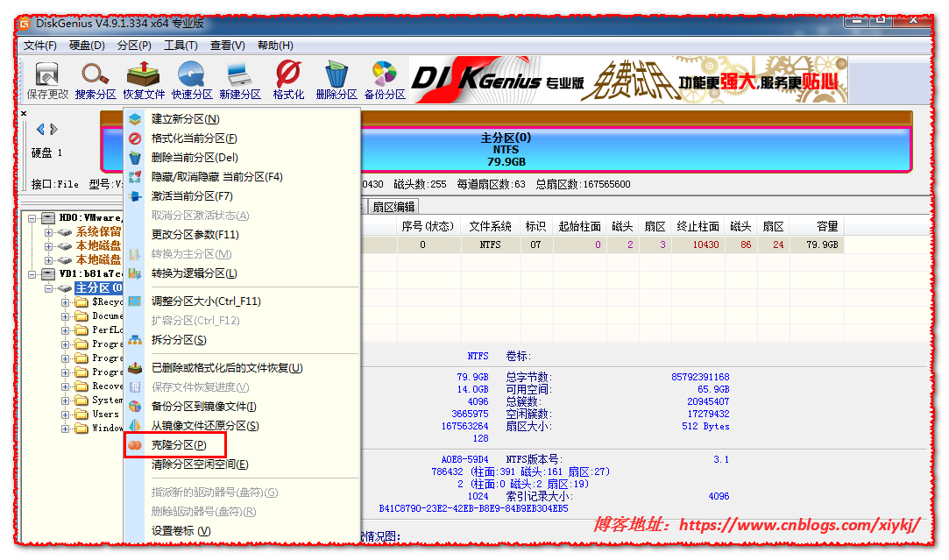Click the 10430 end cylinder cell
Viewport: 949px width, 560px height.
698,245
